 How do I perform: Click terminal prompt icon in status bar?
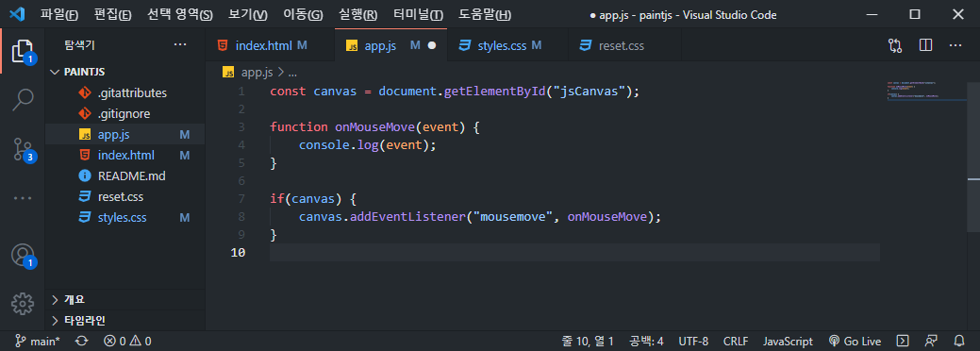(x=903, y=341)
